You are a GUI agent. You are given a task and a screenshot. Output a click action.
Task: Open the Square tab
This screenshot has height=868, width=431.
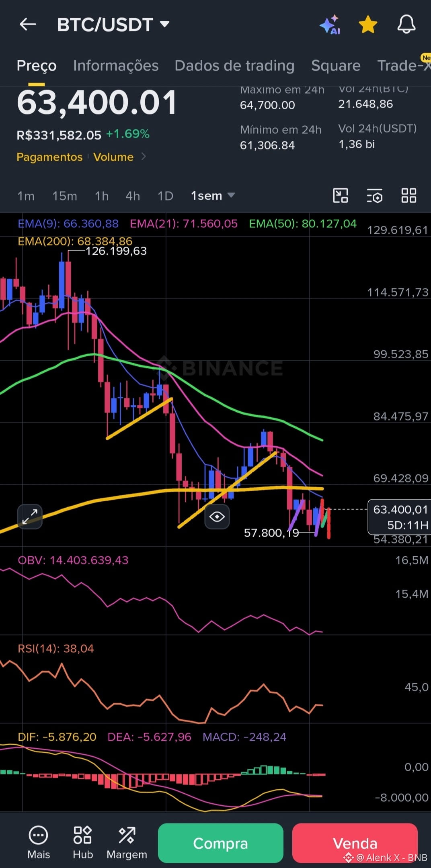pos(336,65)
